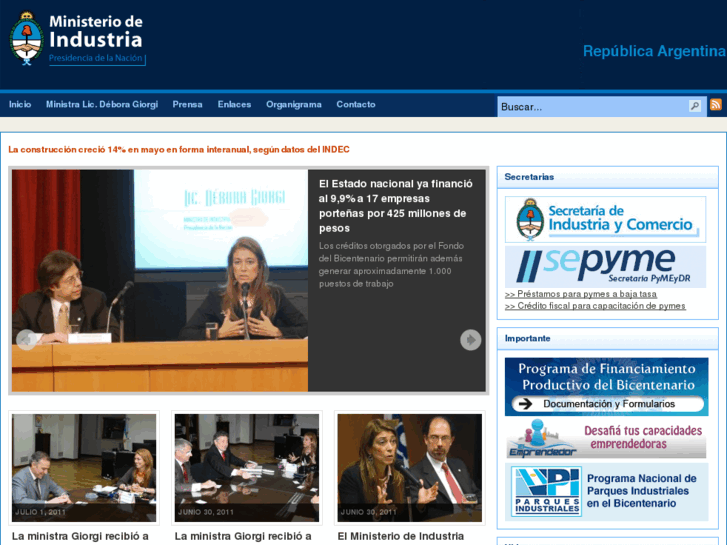Select the Prensa menu item
This screenshot has height=545, width=727.
pyautogui.click(x=187, y=105)
